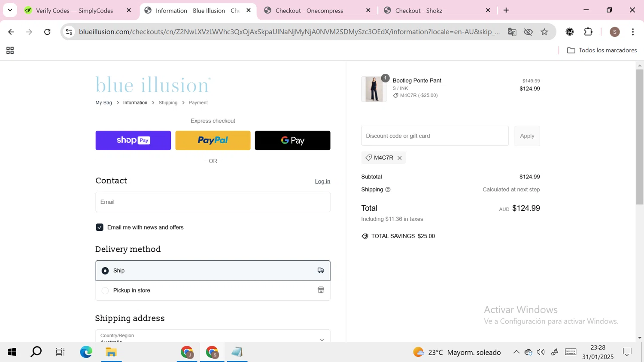Screen dimensions: 644x362
Task: Pay with the Shop Pay button
Action: point(133,140)
